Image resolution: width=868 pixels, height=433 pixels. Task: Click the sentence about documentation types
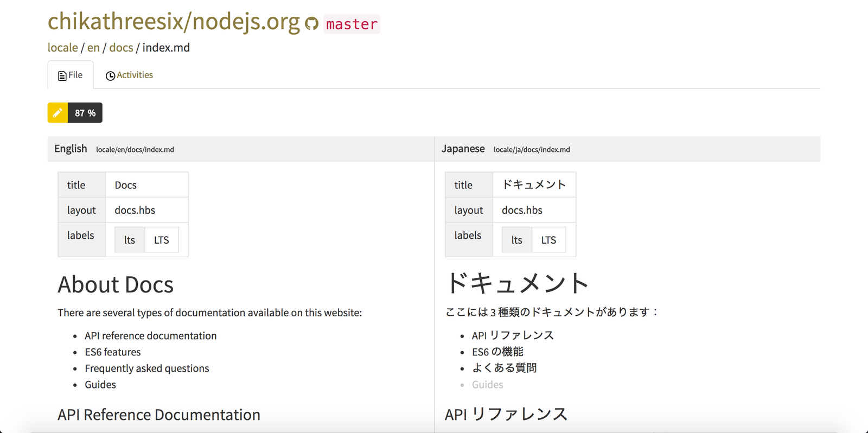(x=210, y=313)
